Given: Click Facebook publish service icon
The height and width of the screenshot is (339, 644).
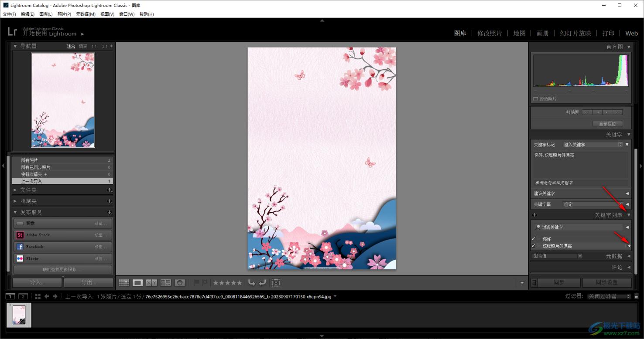Looking at the screenshot, I should 20,247.
